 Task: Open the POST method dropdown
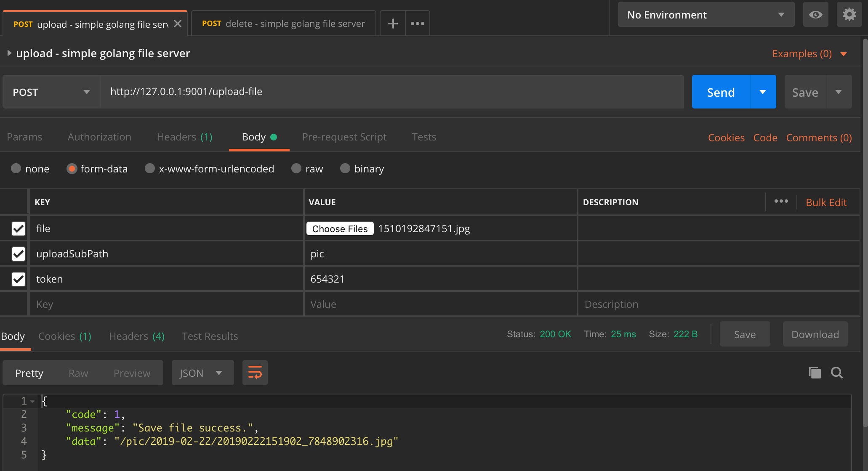pyautogui.click(x=51, y=92)
